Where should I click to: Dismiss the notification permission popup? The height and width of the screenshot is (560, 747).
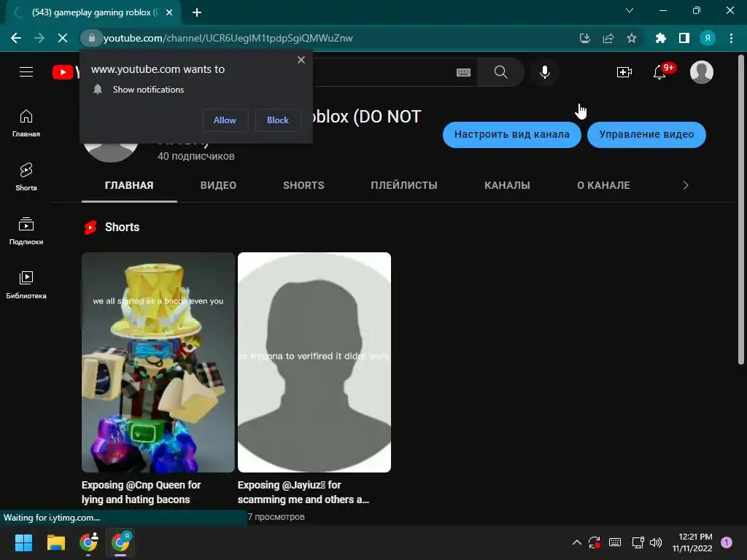pos(301,60)
